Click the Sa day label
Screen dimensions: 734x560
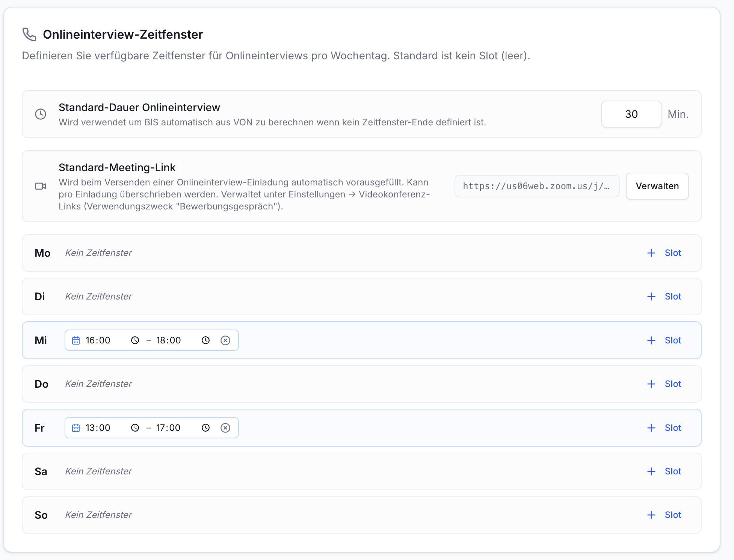point(41,471)
